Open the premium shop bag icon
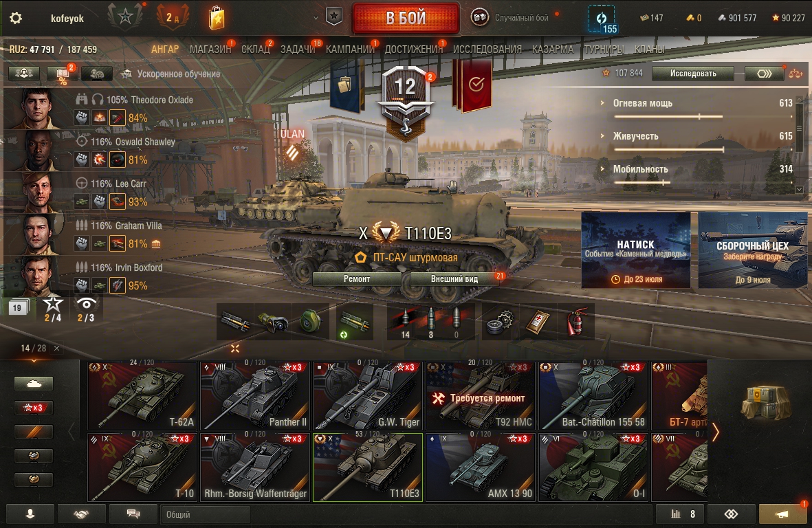 pos(217,18)
